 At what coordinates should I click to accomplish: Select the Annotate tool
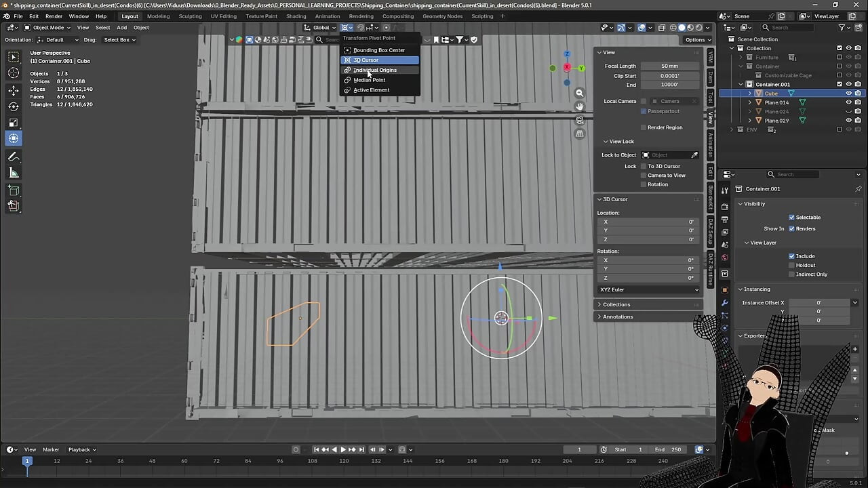pyautogui.click(x=14, y=157)
